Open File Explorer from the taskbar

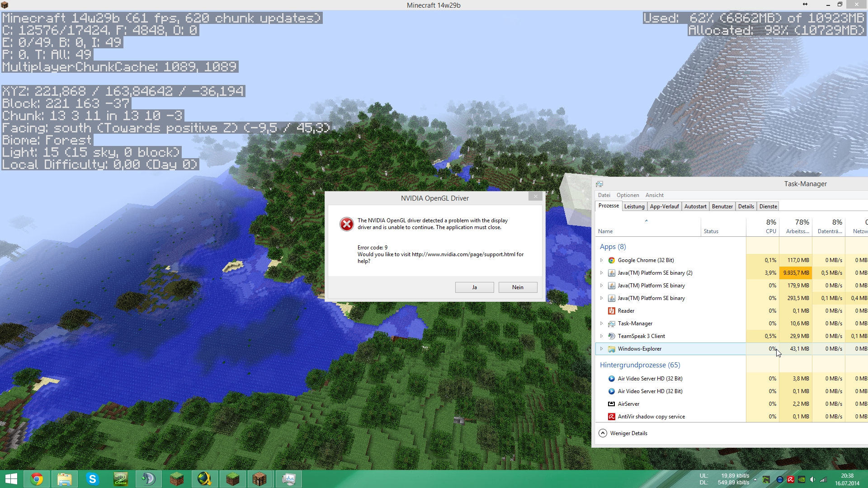tap(65, 479)
